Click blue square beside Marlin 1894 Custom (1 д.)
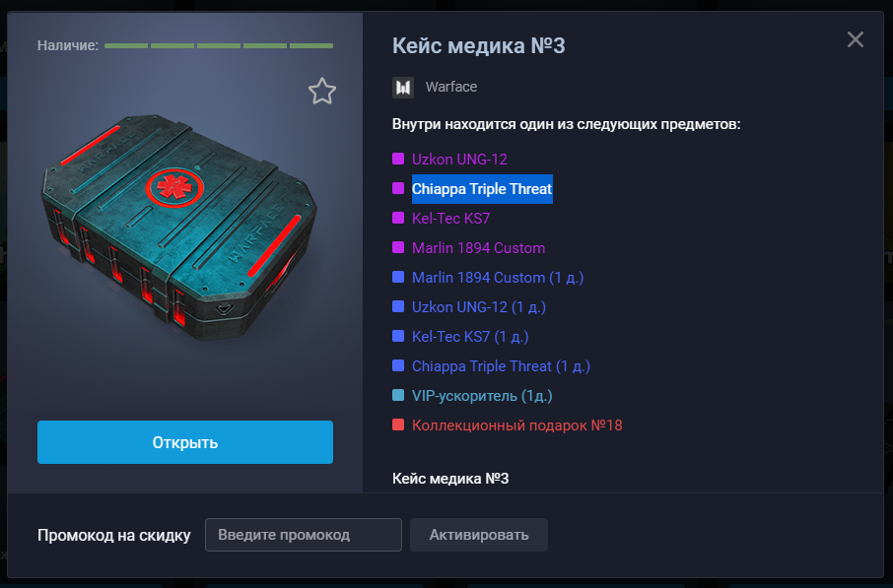 tap(398, 277)
